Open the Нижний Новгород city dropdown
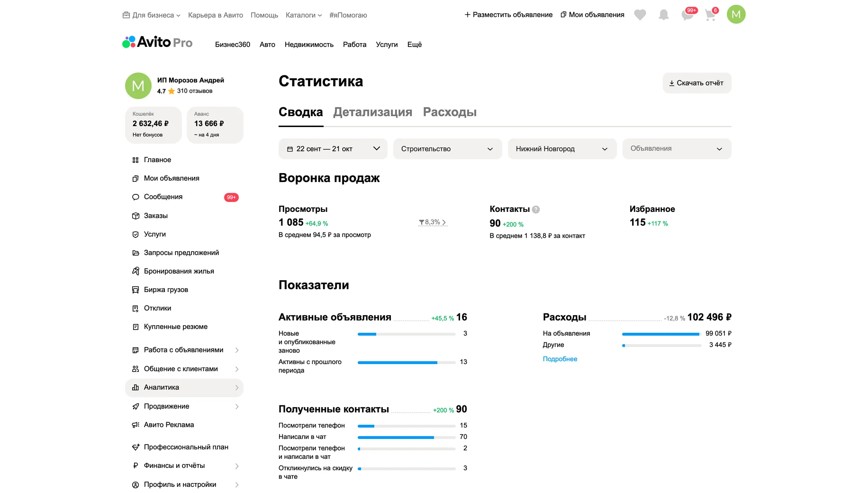 click(x=562, y=149)
